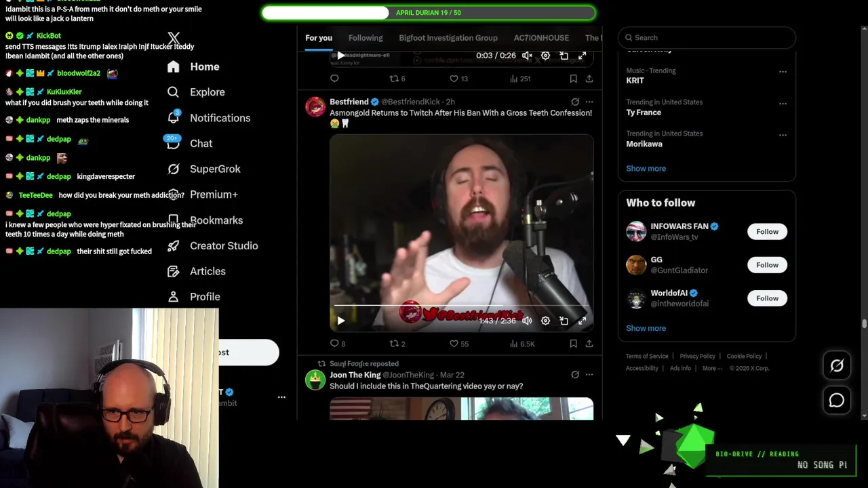The width and height of the screenshot is (868, 488).
Task: Click the page scrollbar thumb
Action: pyautogui.click(x=864, y=323)
